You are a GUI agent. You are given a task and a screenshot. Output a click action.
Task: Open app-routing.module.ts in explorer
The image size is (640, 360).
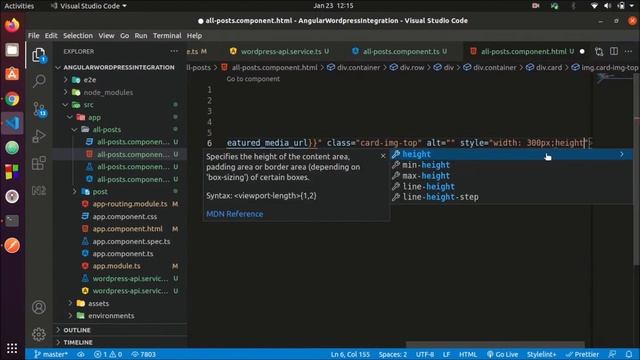[130, 204]
